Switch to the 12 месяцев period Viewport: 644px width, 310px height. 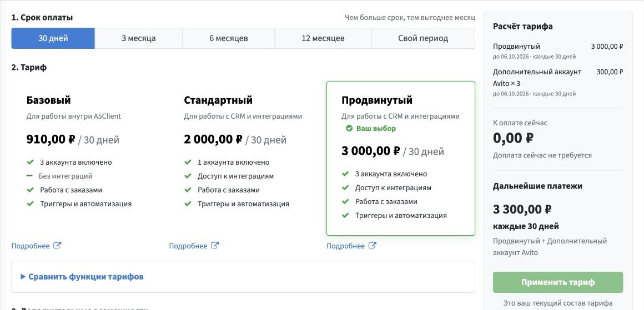tap(323, 39)
